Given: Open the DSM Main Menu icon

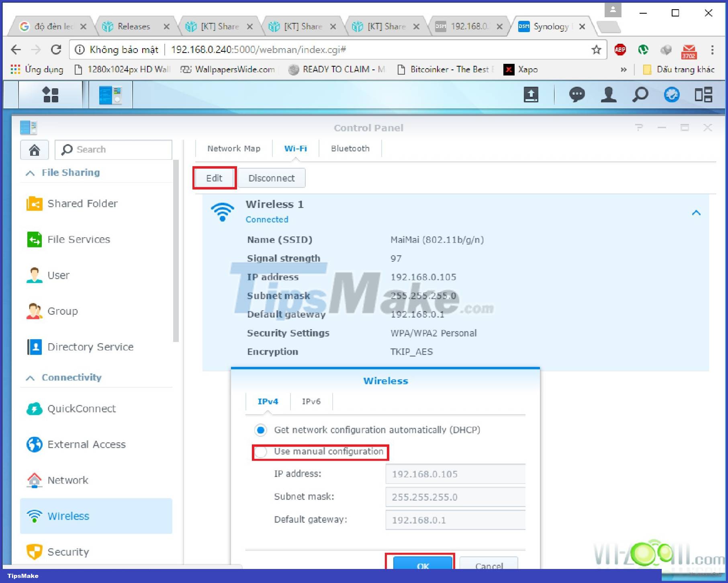Looking at the screenshot, I should [51, 95].
